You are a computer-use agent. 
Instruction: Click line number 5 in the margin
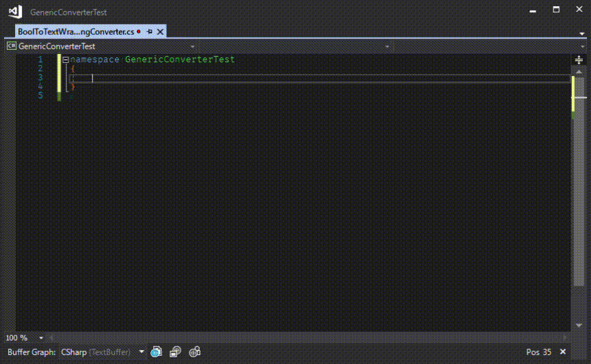(40, 95)
